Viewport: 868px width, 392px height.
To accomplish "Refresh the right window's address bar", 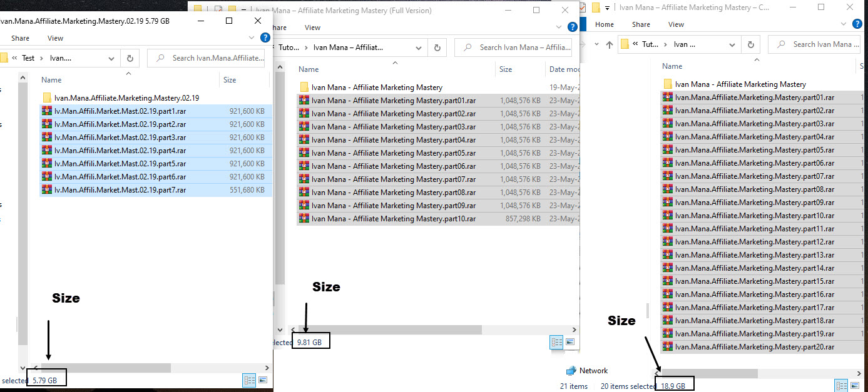I will (750, 44).
